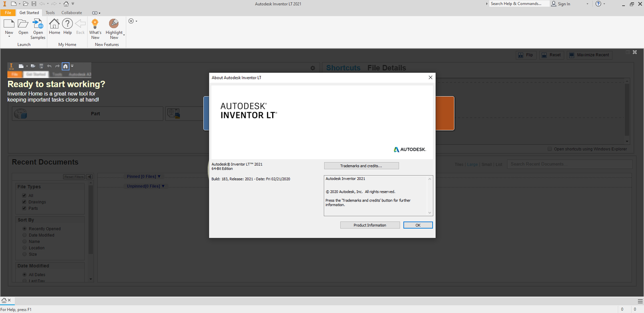Select All Dates radio button
The width and height of the screenshot is (644, 313).
coord(24,275)
